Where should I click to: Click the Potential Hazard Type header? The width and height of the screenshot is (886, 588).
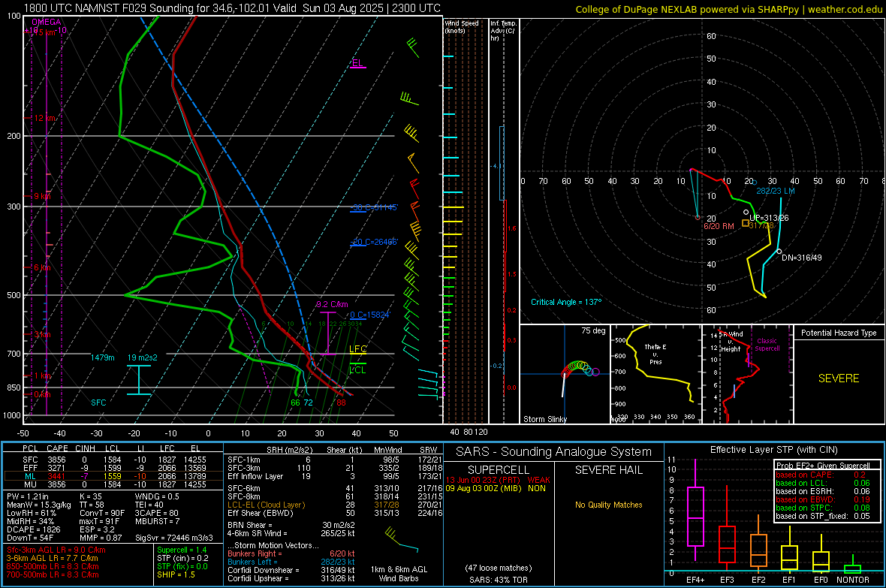tap(839, 333)
